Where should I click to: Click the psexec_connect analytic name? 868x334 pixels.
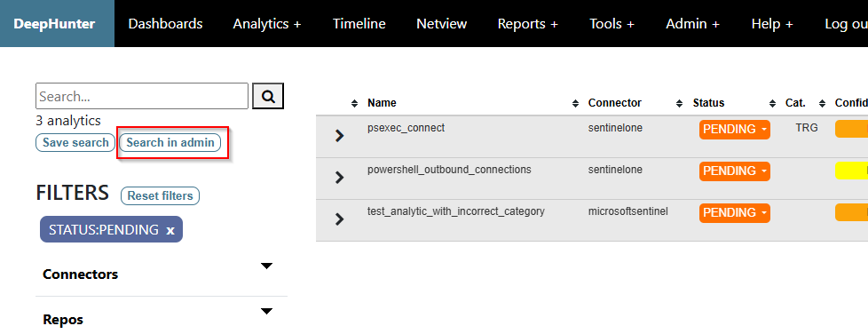pos(406,128)
